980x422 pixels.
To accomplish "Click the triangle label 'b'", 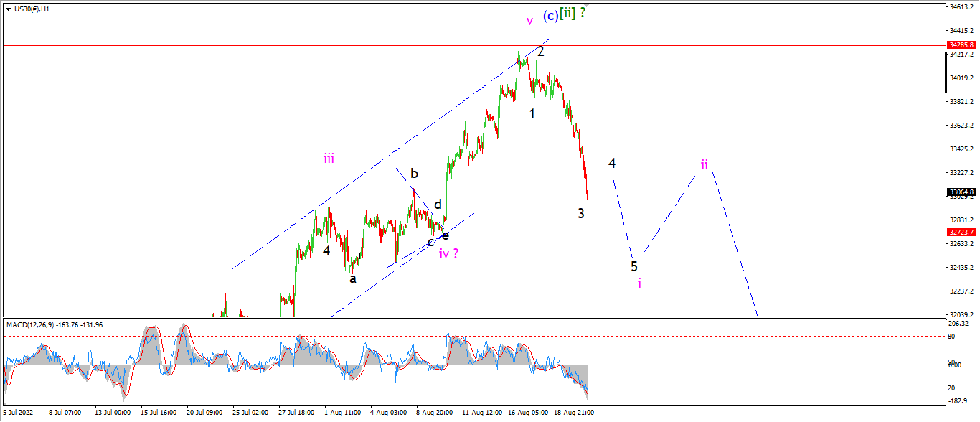I will coord(414,173).
